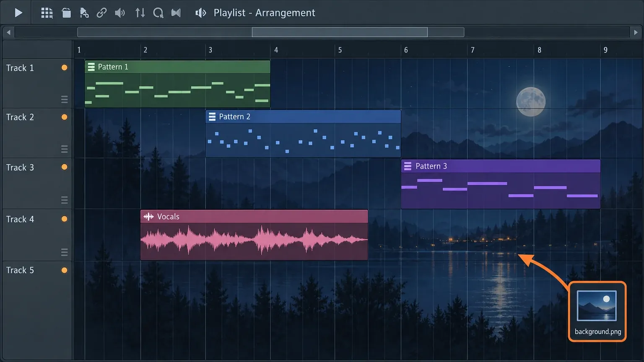This screenshot has height=362, width=644.
Task: Select the Pattern 1 clip title bar
Action: (x=177, y=67)
